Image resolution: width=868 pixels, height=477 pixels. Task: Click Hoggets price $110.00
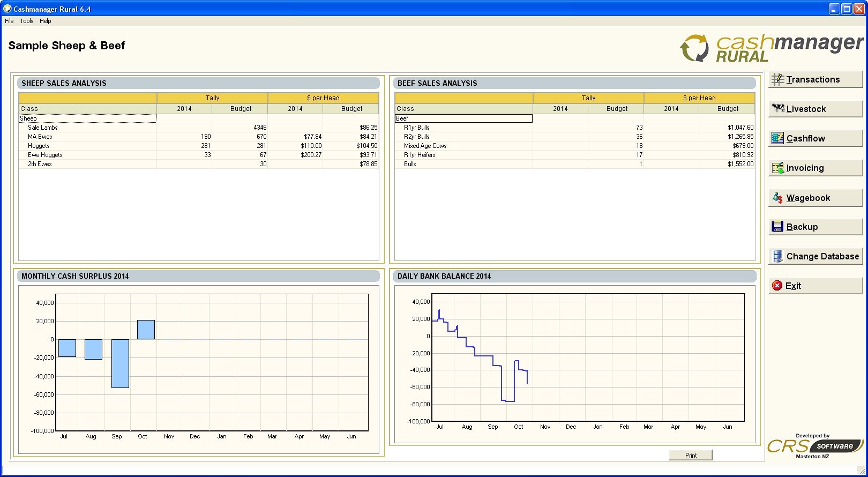(x=311, y=146)
